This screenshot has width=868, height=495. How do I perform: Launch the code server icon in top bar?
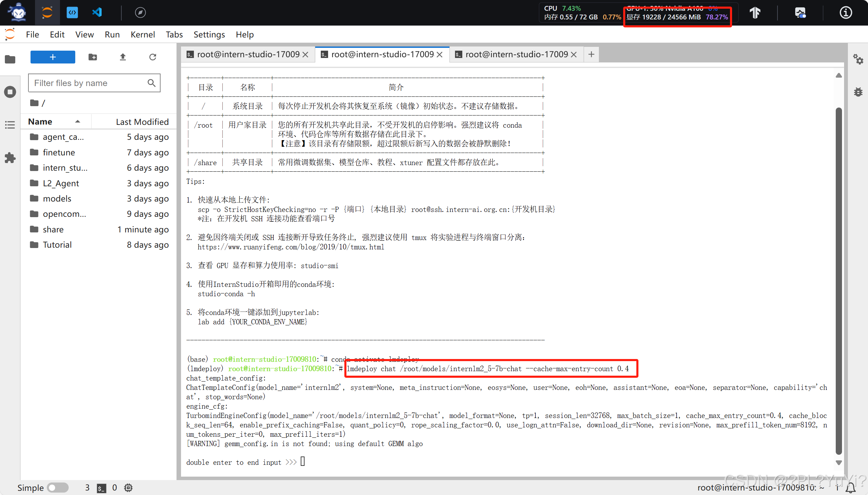[72, 12]
